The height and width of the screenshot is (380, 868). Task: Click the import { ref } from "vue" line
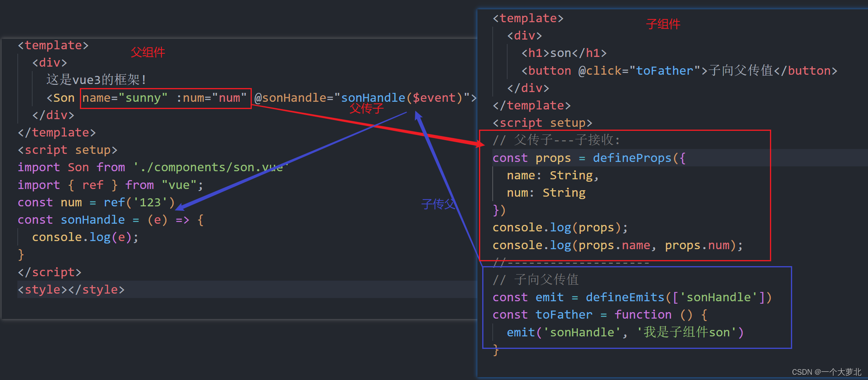(x=110, y=185)
